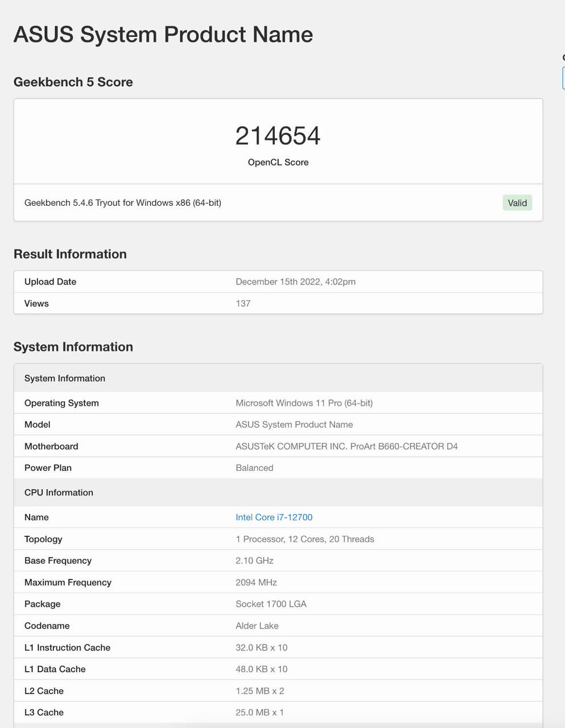The image size is (565, 728).
Task: Click the Motherboard row label
Action: click(x=51, y=446)
